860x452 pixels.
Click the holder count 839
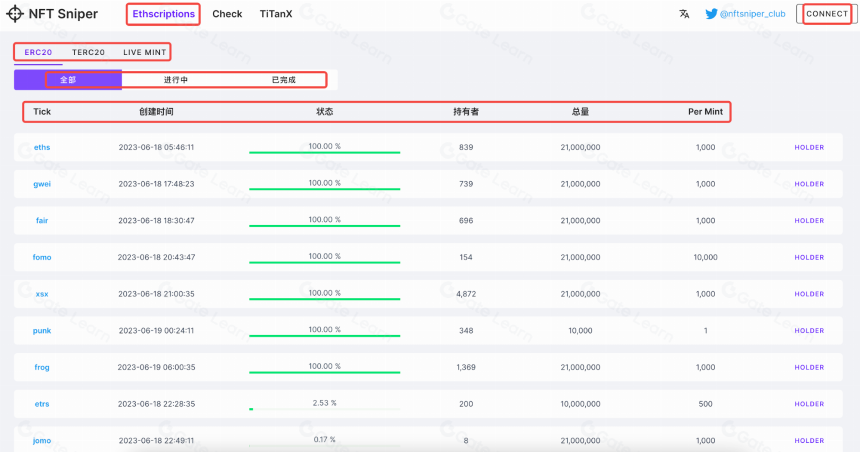pyautogui.click(x=466, y=147)
